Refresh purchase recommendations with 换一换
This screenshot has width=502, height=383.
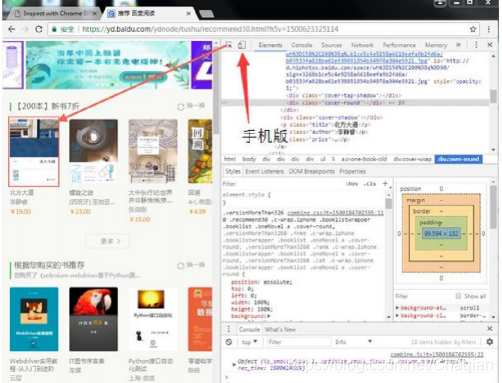point(191,265)
